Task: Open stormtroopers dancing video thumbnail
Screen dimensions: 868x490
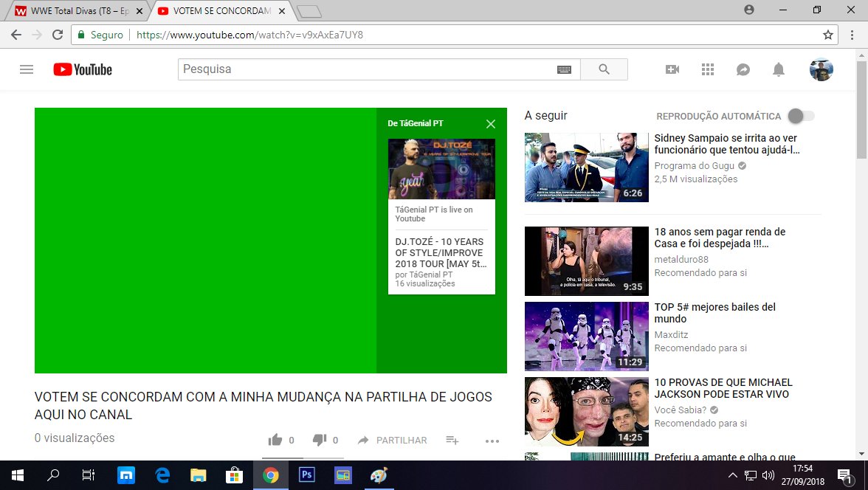Action: (586, 336)
